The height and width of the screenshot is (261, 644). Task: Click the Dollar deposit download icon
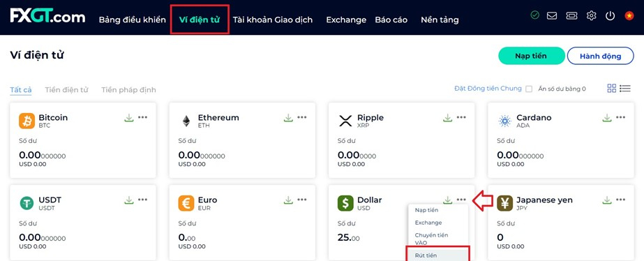click(448, 200)
